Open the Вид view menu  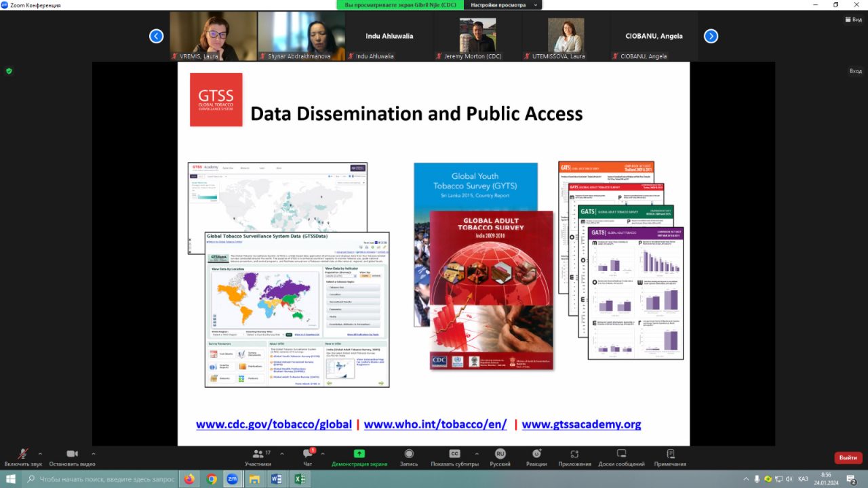coord(852,20)
